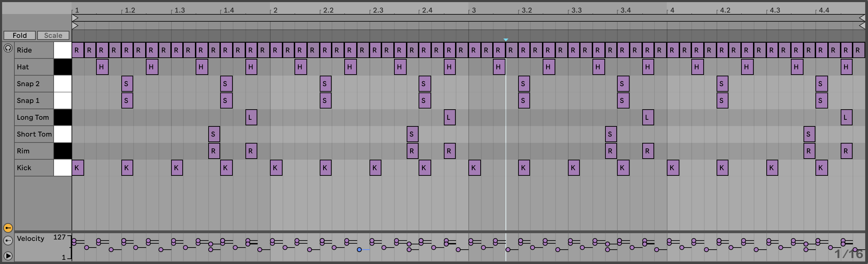The image size is (868, 264).
Task: Click the upper loop end bracket at right edge
Action: [x=862, y=18]
